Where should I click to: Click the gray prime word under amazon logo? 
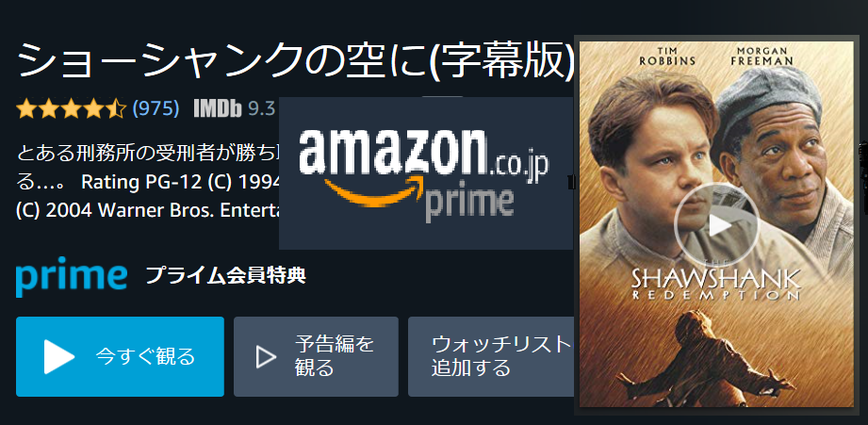tap(469, 204)
